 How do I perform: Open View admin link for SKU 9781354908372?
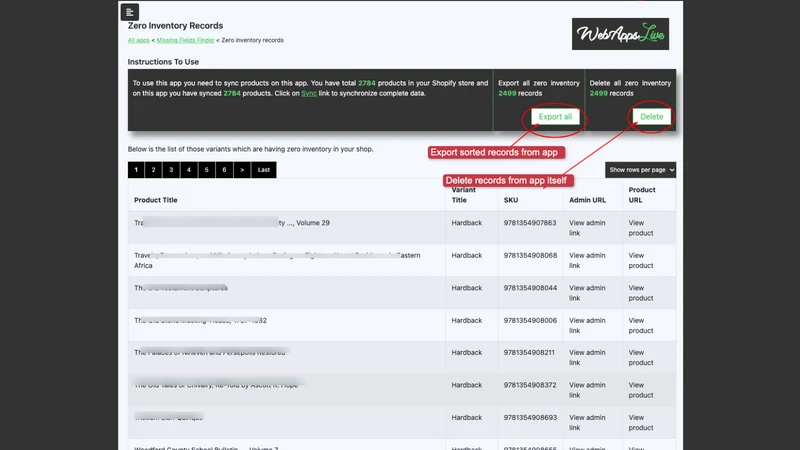[x=587, y=390]
